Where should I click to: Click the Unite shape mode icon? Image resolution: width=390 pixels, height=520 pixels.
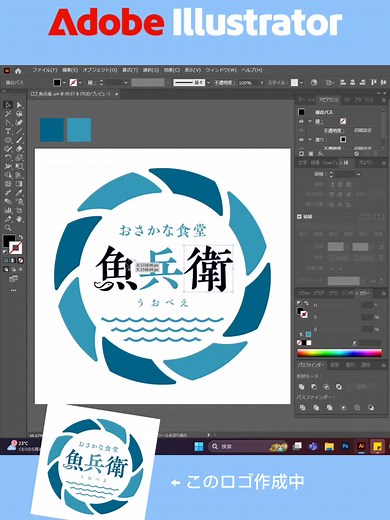(x=302, y=387)
